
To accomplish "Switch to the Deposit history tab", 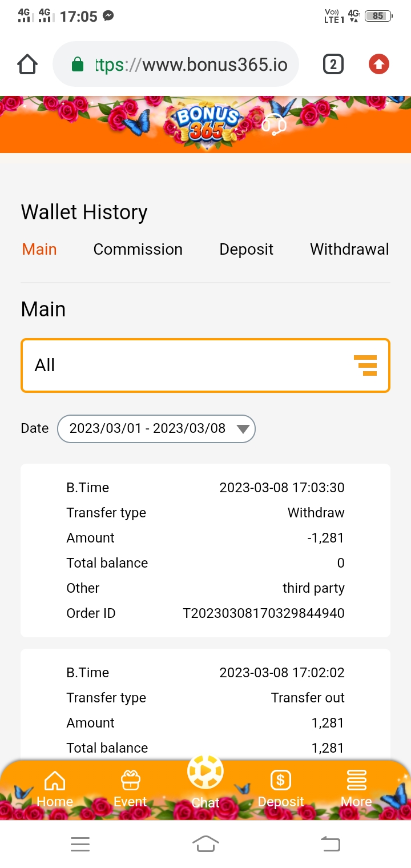I will (246, 249).
